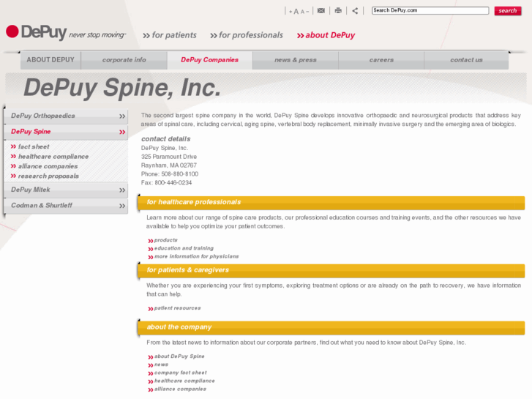Image resolution: width=532 pixels, height=399 pixels.
Task: Click the 325 Paramount Drive address line
Action: click(x=169, y=157)
